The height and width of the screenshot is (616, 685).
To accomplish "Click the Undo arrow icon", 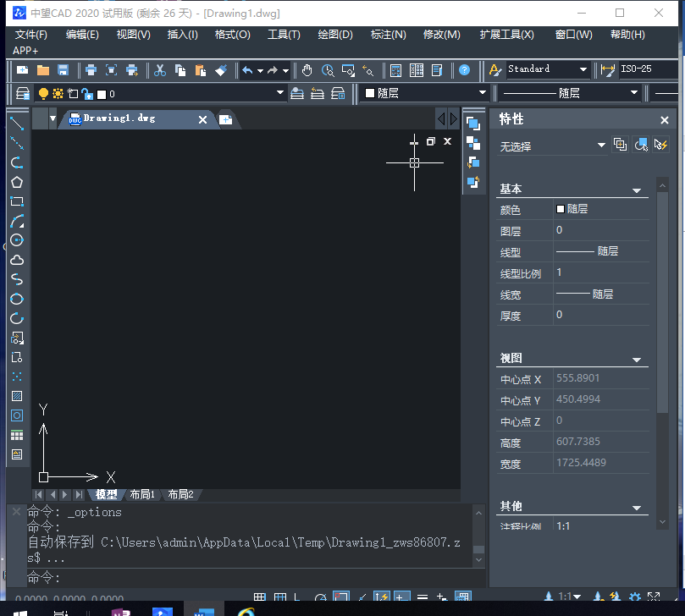I will coord(246,70).
